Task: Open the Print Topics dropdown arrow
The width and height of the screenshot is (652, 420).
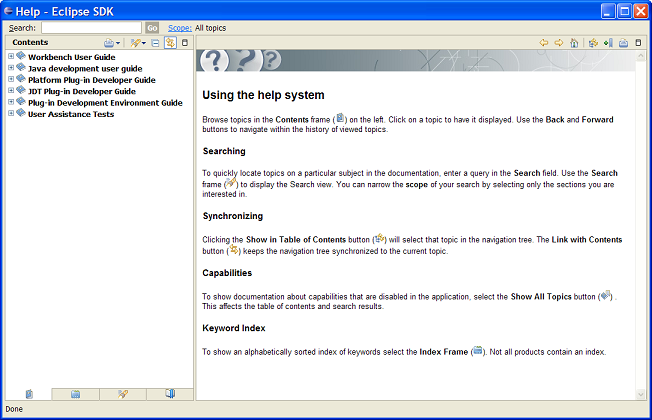Action: 118,43
